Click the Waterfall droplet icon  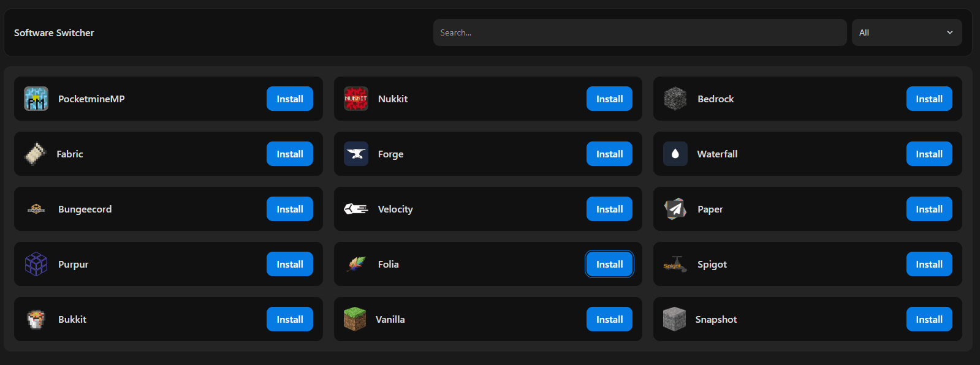675,154
